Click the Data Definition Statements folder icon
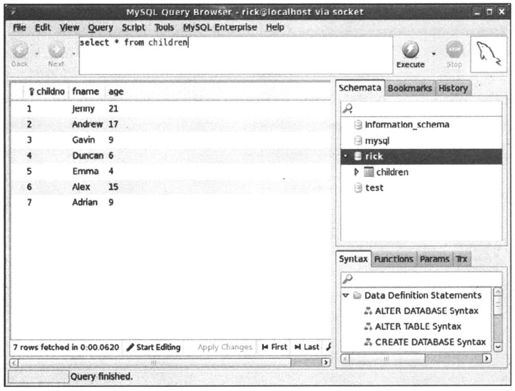The height and width of the screenshot is (391, 515). pyautogui.click(x=357, y=295)
